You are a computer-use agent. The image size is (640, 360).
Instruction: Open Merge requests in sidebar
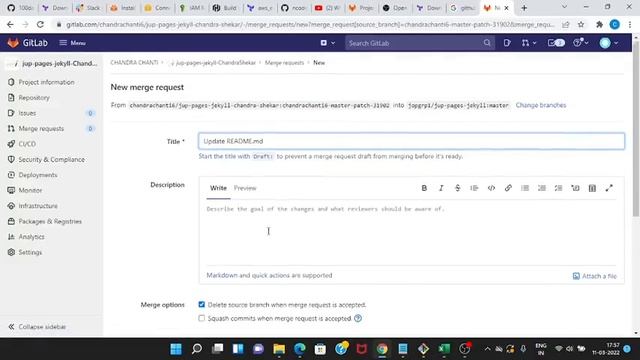click(x=41, y=129)
